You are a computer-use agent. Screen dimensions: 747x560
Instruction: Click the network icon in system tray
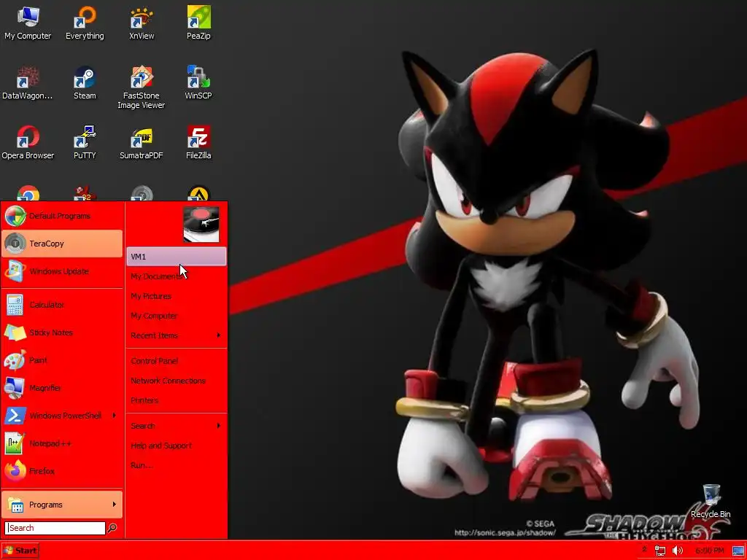(659, 551)
